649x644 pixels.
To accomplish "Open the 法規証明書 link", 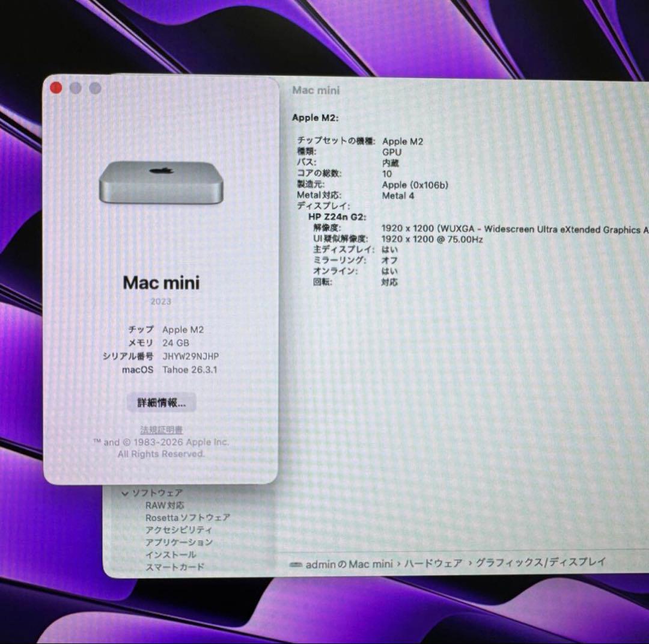I will [162, 430].
